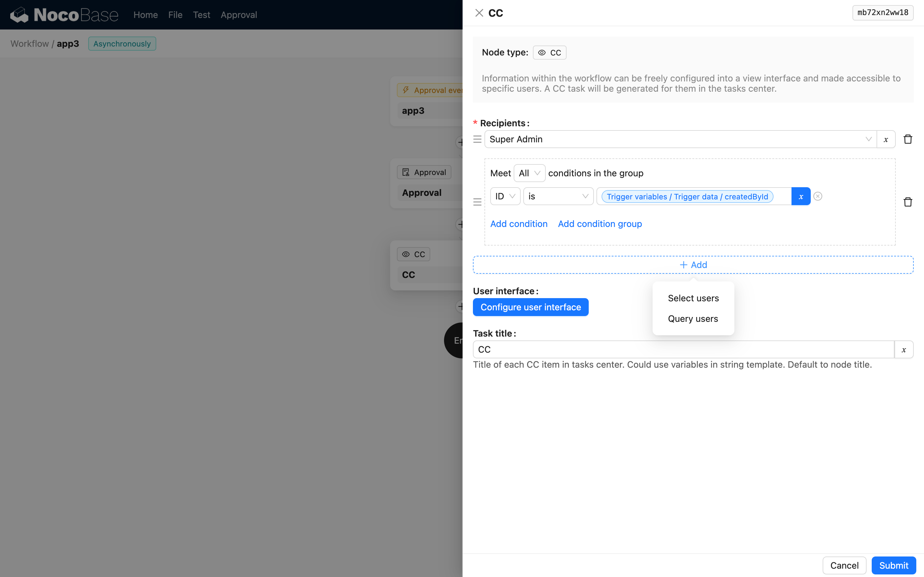The height and width of the screenshot is (577, 924).
Task: Choose Query users from the popup menu
Action: [693, 319]
